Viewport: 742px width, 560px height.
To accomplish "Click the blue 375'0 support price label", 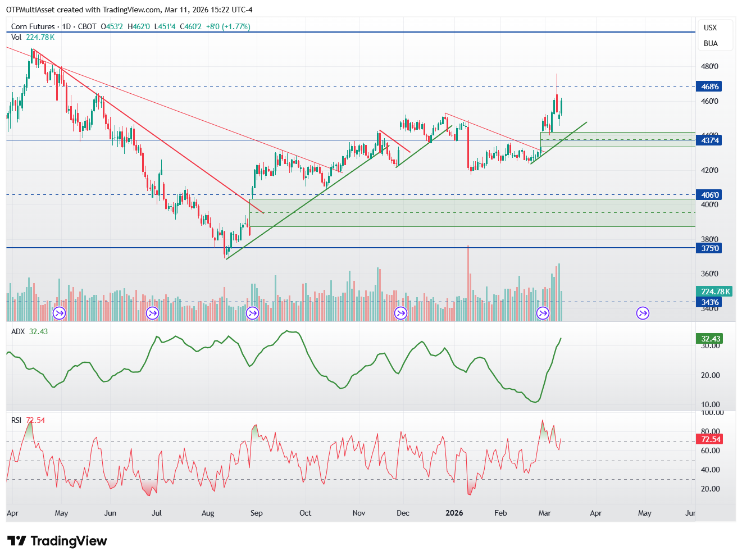I will pos(709,248).
